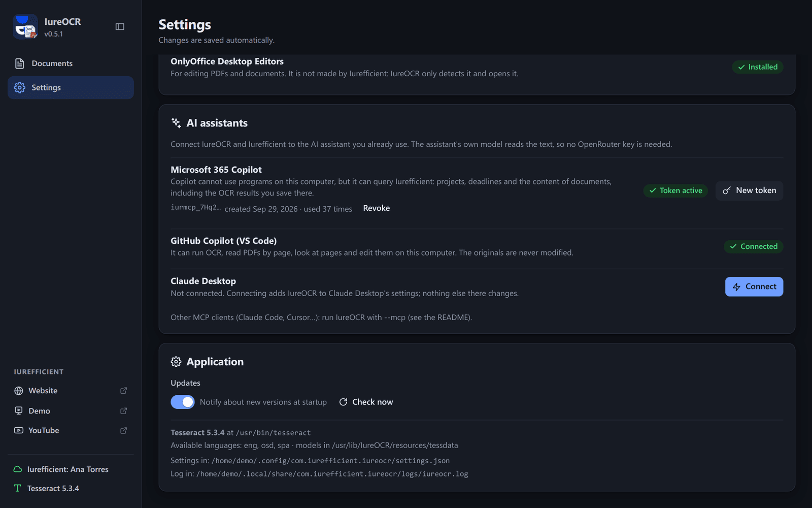Image resolution: width=812 pixels, height=508 pixels.
Task: Click the IureOCR app logo
Action: coord(25,26)
